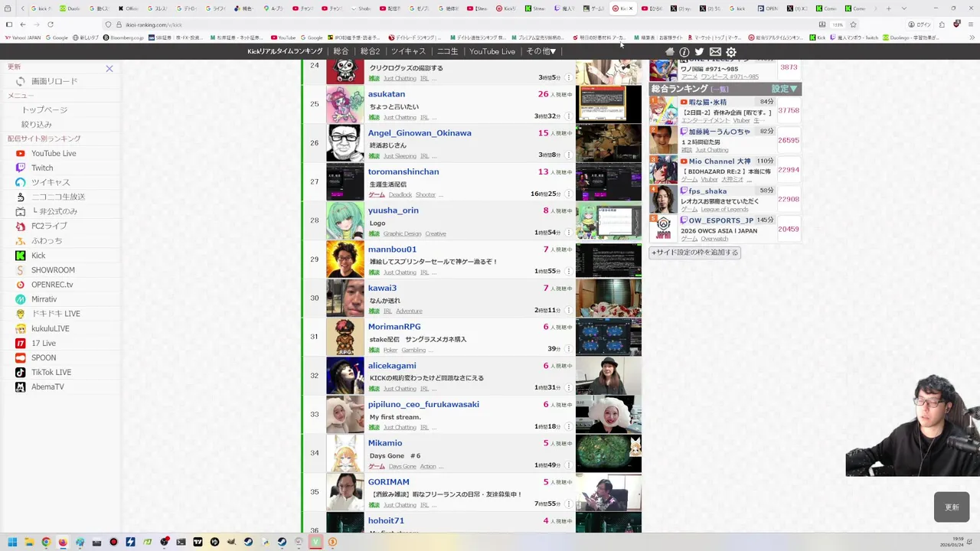Select ニコニコ生放送 in the sidebar
This screenshot has height=551, width=980.
coord(51,197)
